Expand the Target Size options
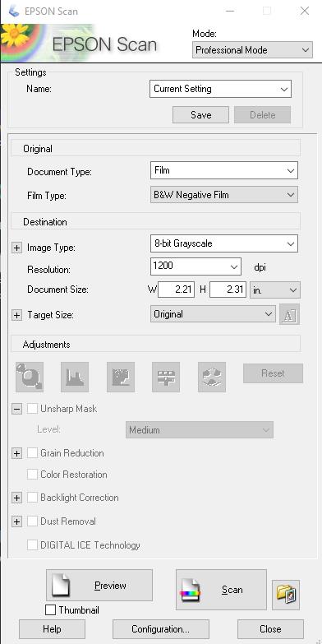The width and height of the screenshot is (322, 644). (16, 315)
